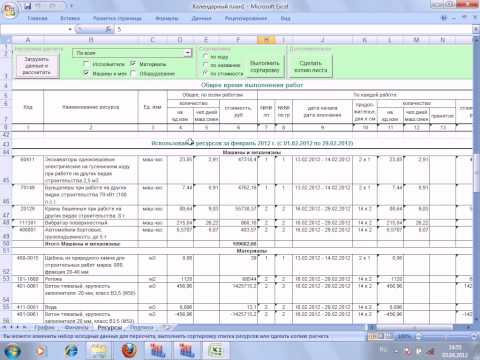Screen dimensions: 480x360
Task: Click the Загрузить данные и рассчитать button
Action: (x=37, y=65)
